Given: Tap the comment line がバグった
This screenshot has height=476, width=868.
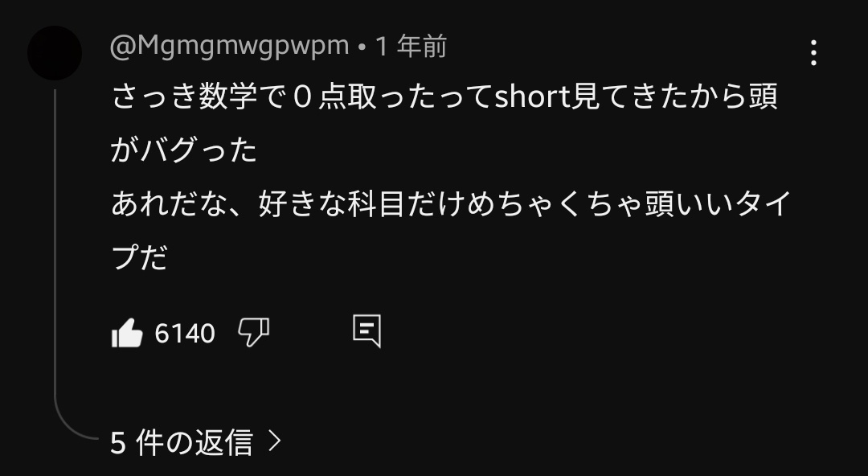Looking at the screenshot, I should [x=184, y=150].
